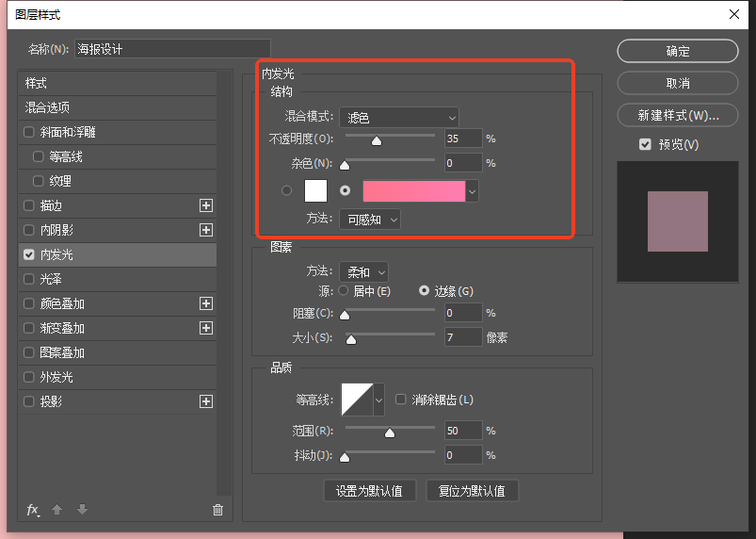Click the 确定 confirm button

tap(677, 52)
